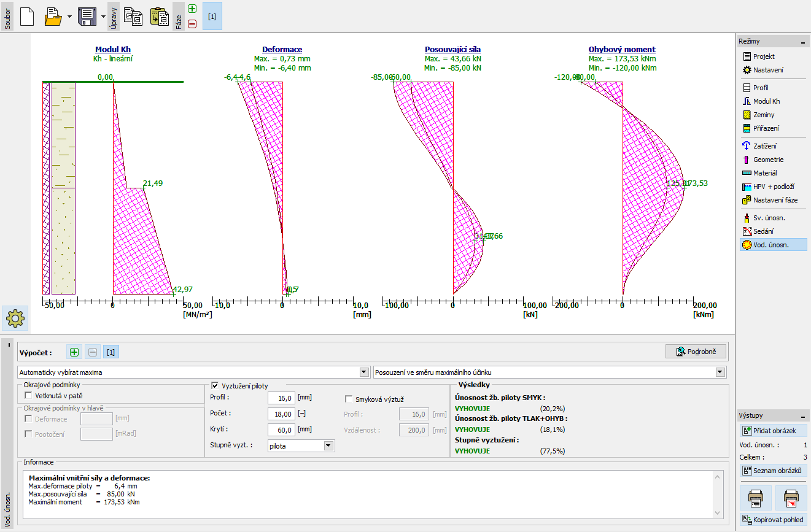Click the Informace box scrollbar
811x532 pixels.
pyautogui.click(x=718, y=494)
